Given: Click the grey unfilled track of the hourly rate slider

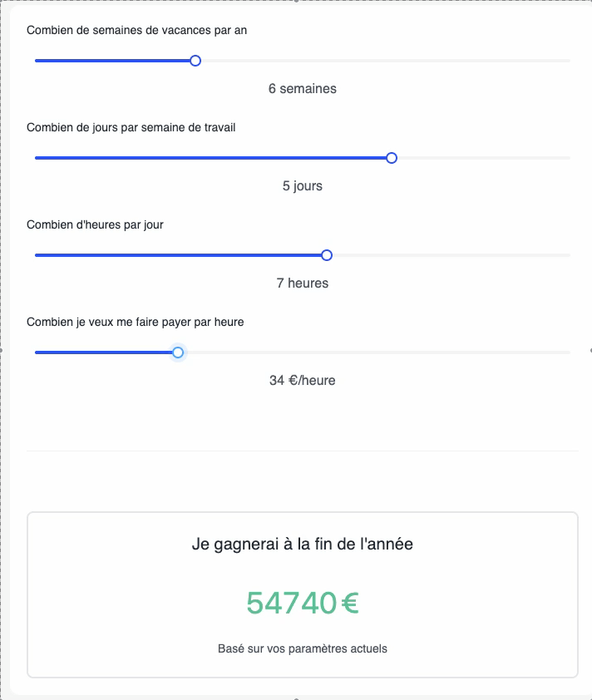Looking at the screenshot, I should click(374, 352).
